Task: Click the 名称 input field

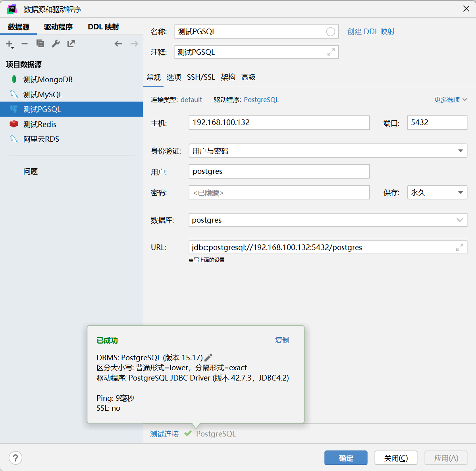Action: tap(256, 32)
